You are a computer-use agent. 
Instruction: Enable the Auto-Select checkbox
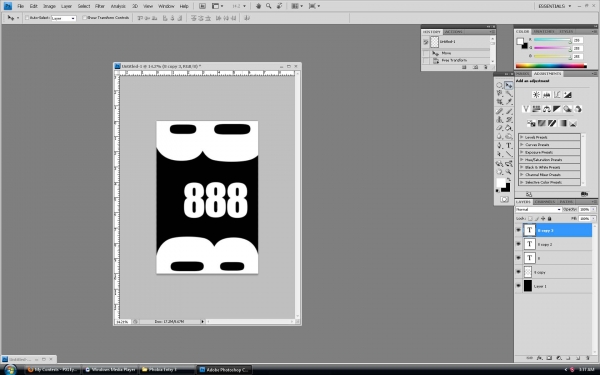[27, 18]
